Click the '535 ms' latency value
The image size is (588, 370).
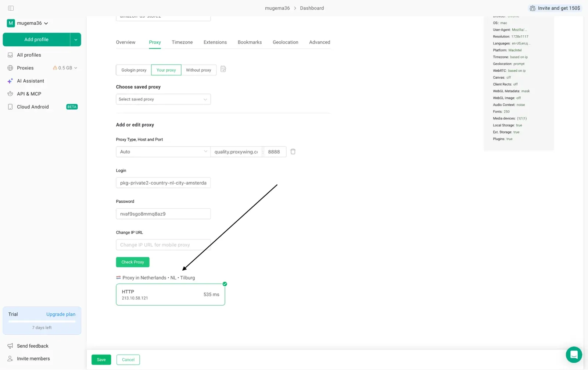[x=211, y=295]
